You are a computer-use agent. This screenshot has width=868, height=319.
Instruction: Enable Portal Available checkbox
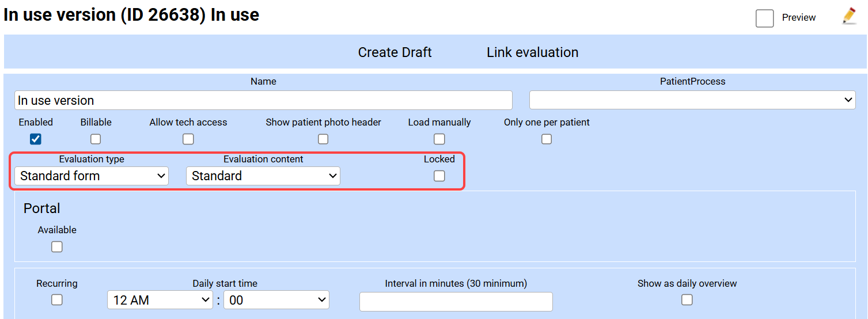click(x=57, y=246)
